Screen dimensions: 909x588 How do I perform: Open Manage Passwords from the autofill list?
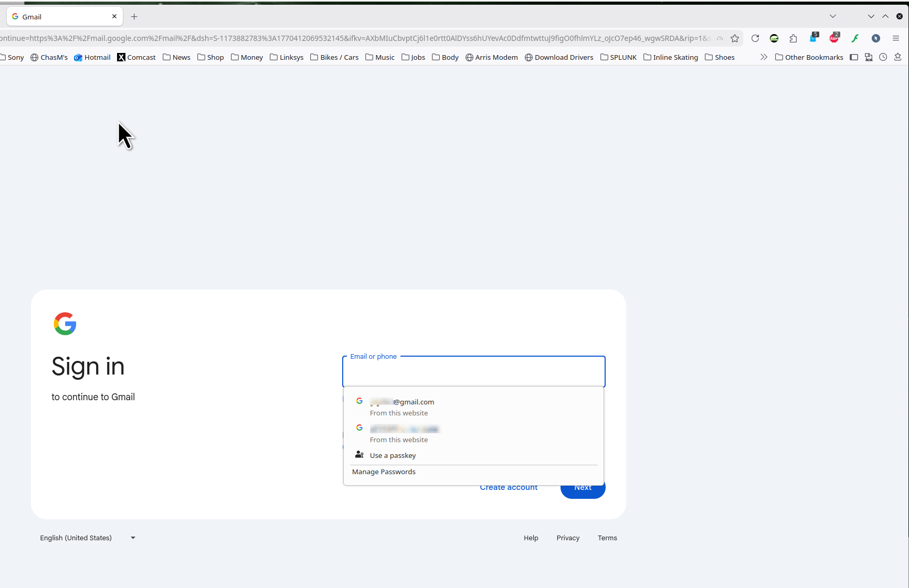473,472
